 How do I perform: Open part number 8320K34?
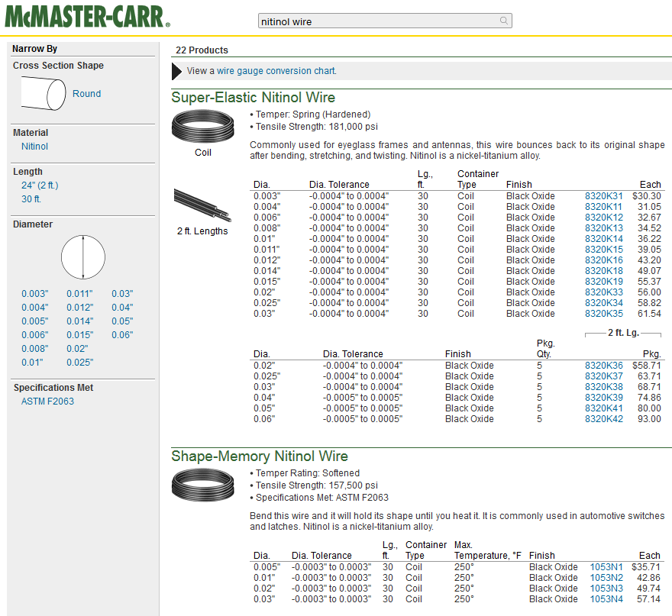click(x=604, y=303)
